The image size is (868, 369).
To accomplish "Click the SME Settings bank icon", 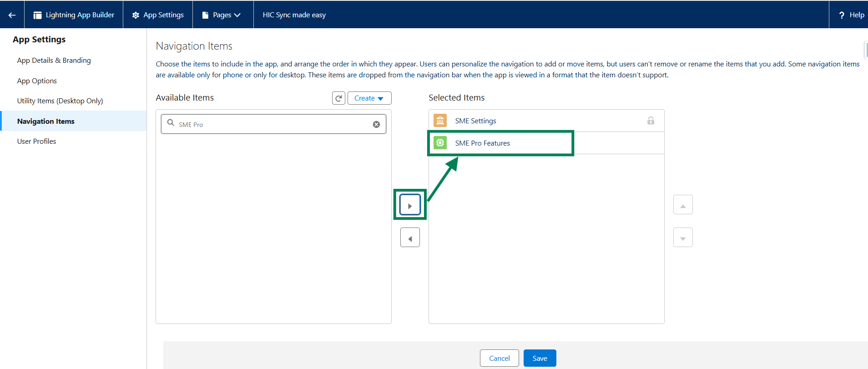I will click(440, 121).
